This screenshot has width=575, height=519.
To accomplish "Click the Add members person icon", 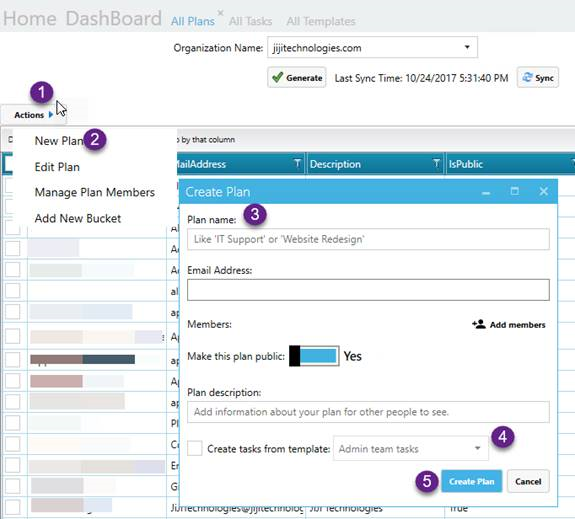I will pos(479,324).
